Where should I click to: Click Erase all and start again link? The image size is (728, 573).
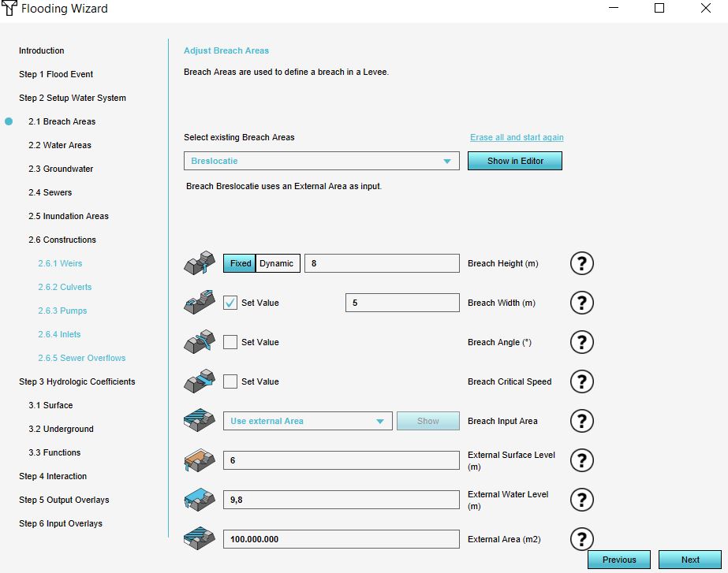point(517,137)
